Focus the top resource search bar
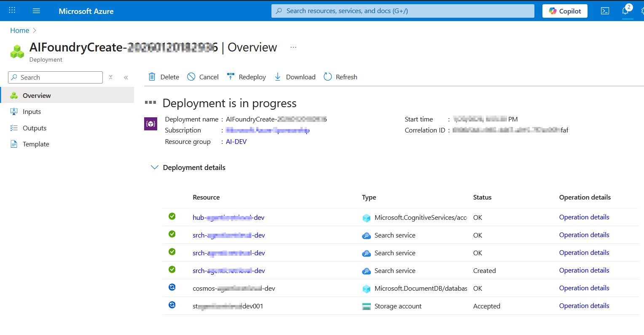This screenshot has height=335, width=644. coord(402,11)
